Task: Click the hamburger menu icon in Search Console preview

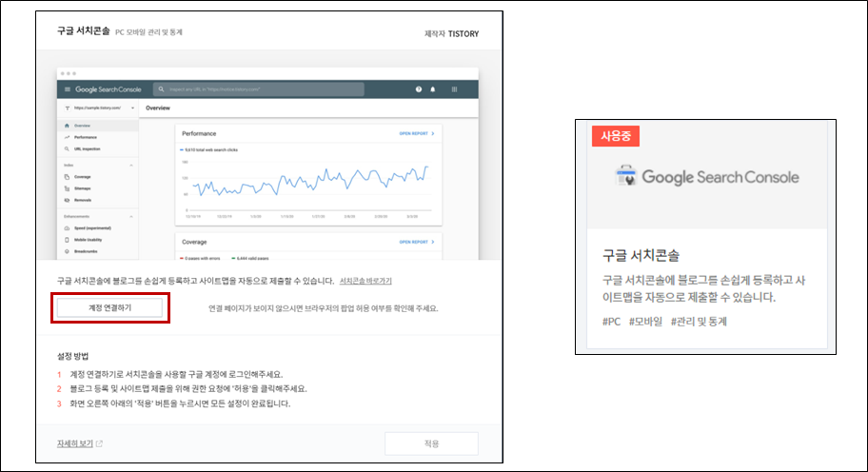Action: (68, 89)
